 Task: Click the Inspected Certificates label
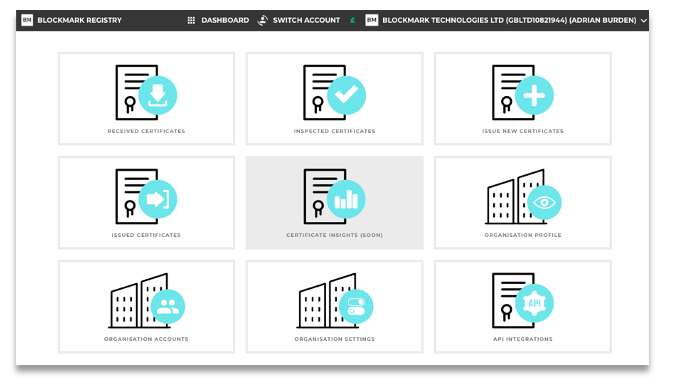pyautogui.click(x=334, y=131)
